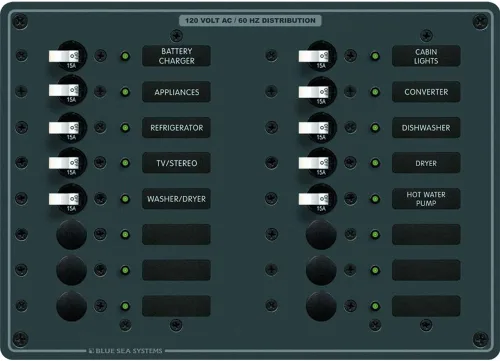The height and width of the screenshot is (361, 500).
Task: Click the 15A rating under Dishwasher breaker
Action: (321, 137)
